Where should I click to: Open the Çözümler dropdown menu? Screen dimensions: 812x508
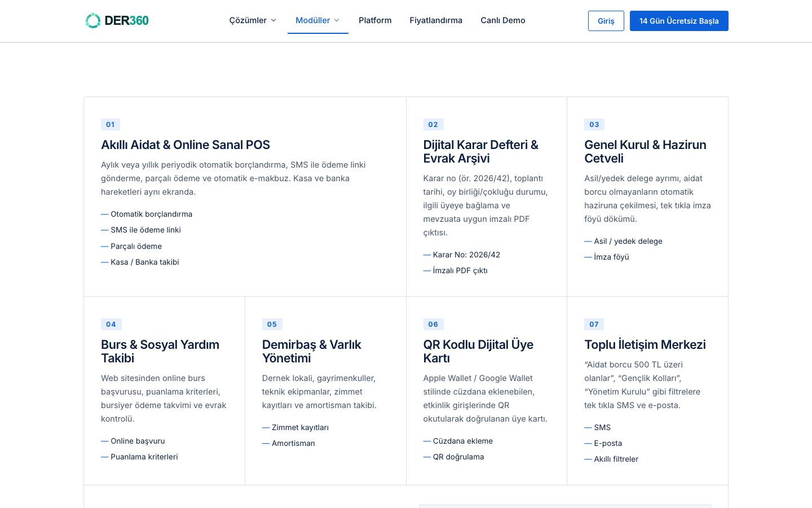pyautogui.click(x=253, y=20)
